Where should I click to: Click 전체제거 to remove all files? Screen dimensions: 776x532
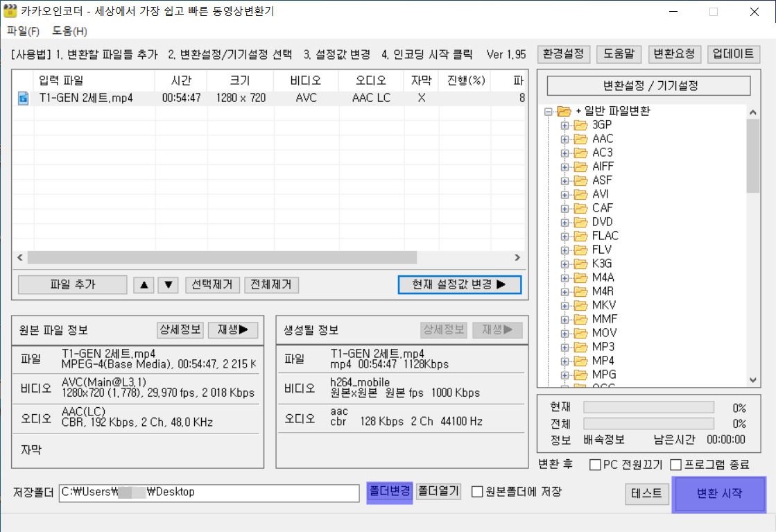(271, 284)
